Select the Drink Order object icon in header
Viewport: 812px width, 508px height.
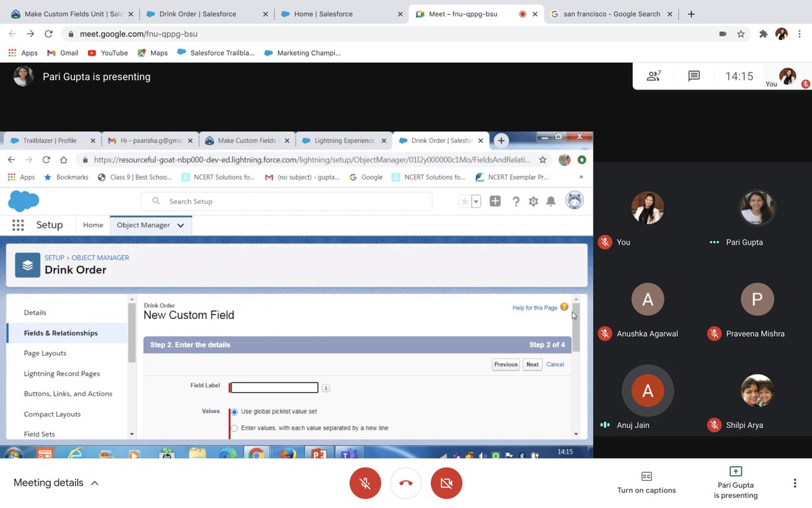coord(27,265)
